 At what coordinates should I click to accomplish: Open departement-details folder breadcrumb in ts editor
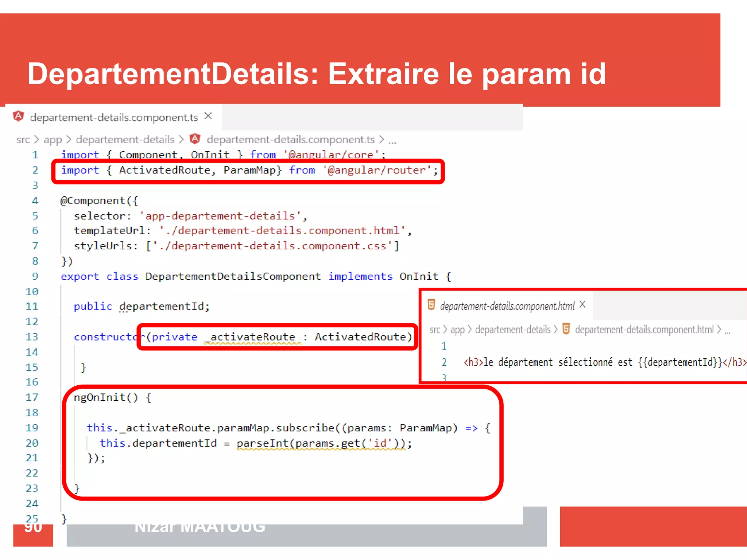click(x=125, y=140)
